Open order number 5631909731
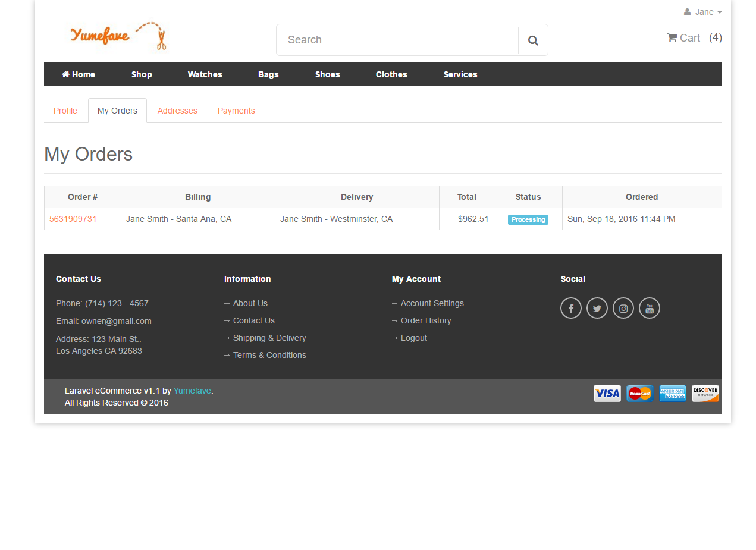Image resolution: width=756 pixels, height=550 pixels. point(73,219)
